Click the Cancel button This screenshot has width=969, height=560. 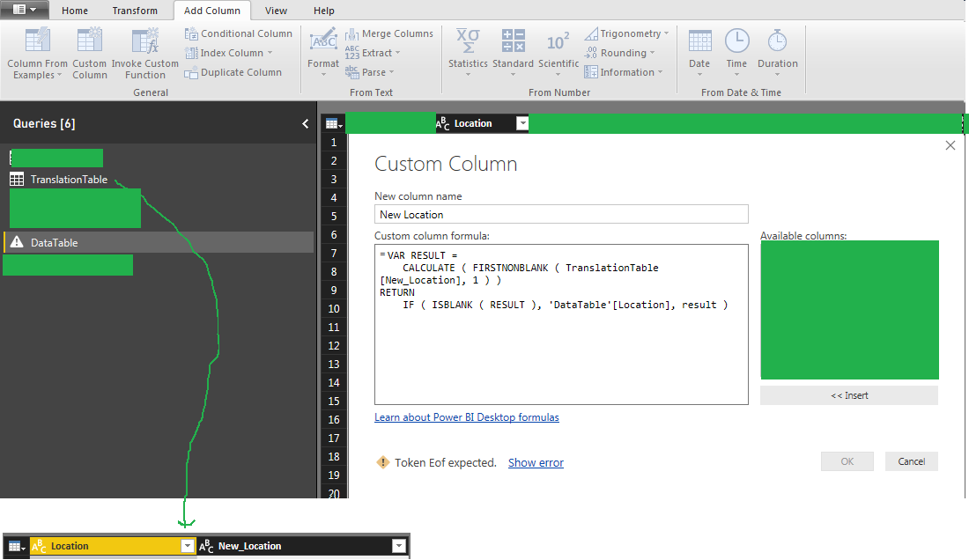tap(912, 461)
